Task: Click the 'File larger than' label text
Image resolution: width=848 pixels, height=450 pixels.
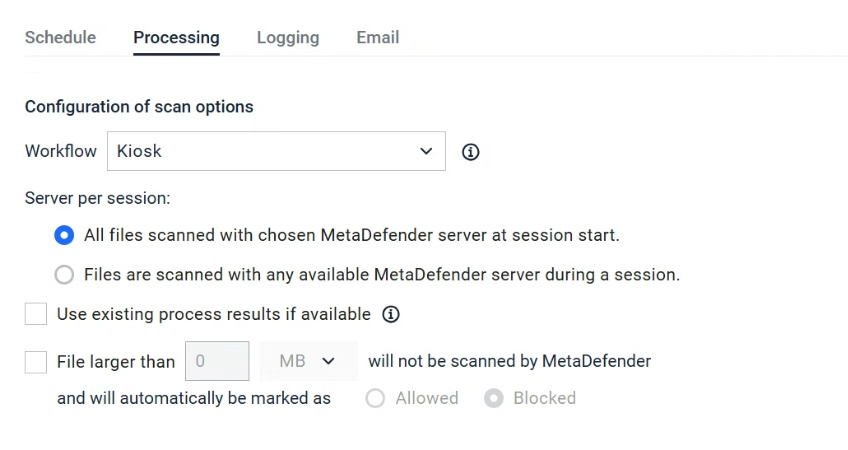Action: [x=116, y=362]
